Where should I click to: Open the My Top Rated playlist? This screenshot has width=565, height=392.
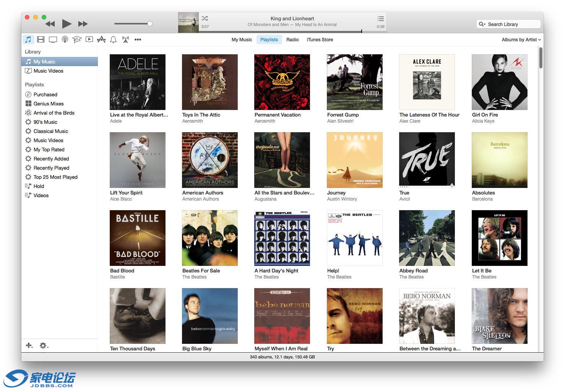click(x=60, y=149)
